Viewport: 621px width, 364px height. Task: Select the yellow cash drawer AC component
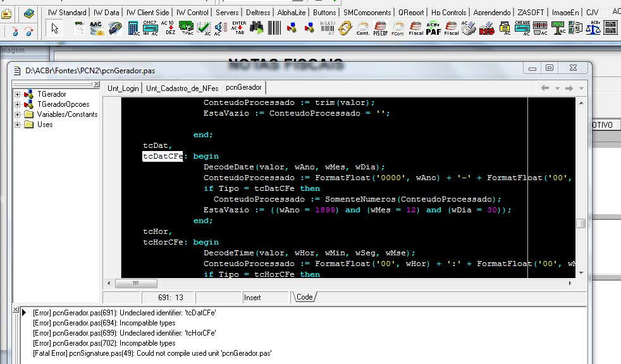(x=505, y=28)
